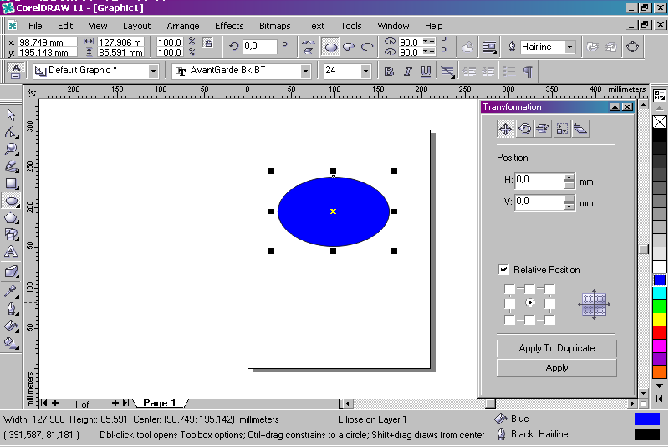Viewport: 668px width, 447px height.
Task: Pick the blue swatch in color palette
Action: pyautogui.click(x=659, y=280)
